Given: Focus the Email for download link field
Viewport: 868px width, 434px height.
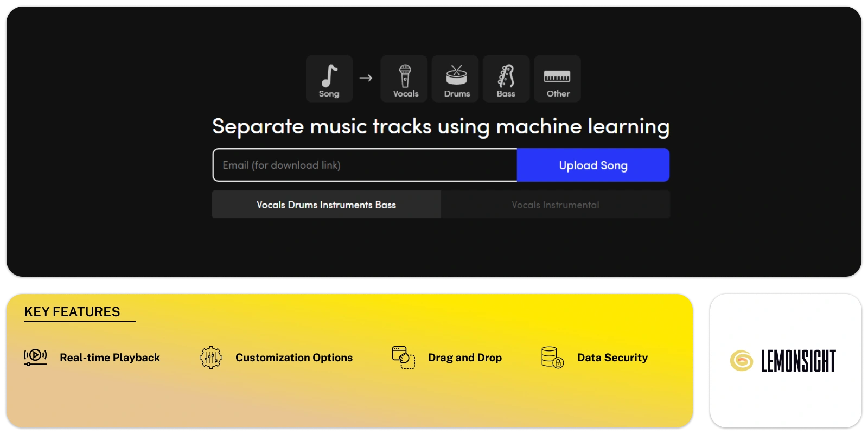Looking at the screenshot, I should [365, 165].
